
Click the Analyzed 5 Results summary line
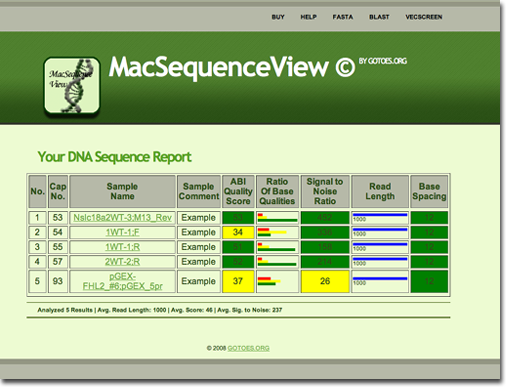[160, 310]
